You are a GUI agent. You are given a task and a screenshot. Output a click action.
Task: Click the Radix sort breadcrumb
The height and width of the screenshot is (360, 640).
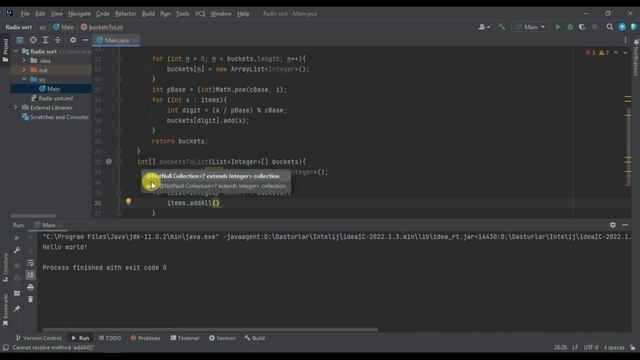click(19, 27)
